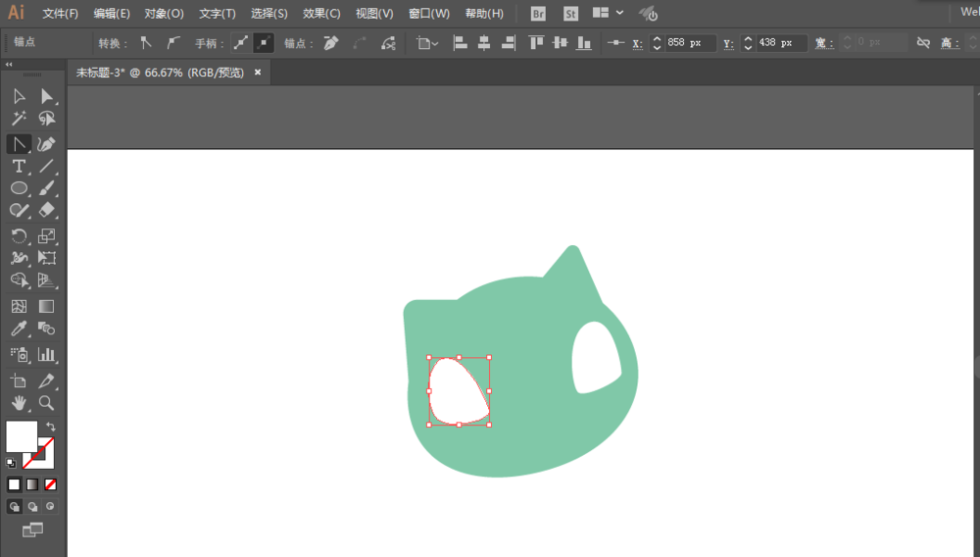The image size is (980, 557).
Task: Select the Zoom magnifier tool
Action: (46, 403)
